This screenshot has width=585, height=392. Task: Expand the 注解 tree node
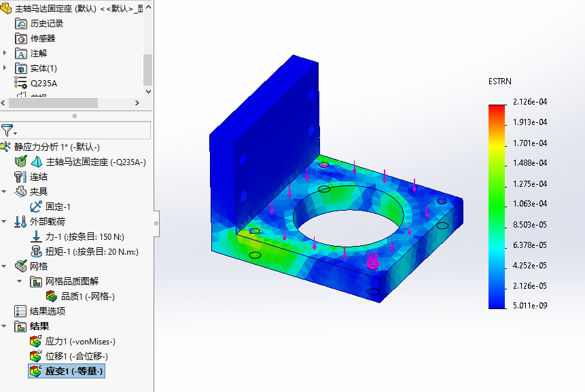coord(5,53)
